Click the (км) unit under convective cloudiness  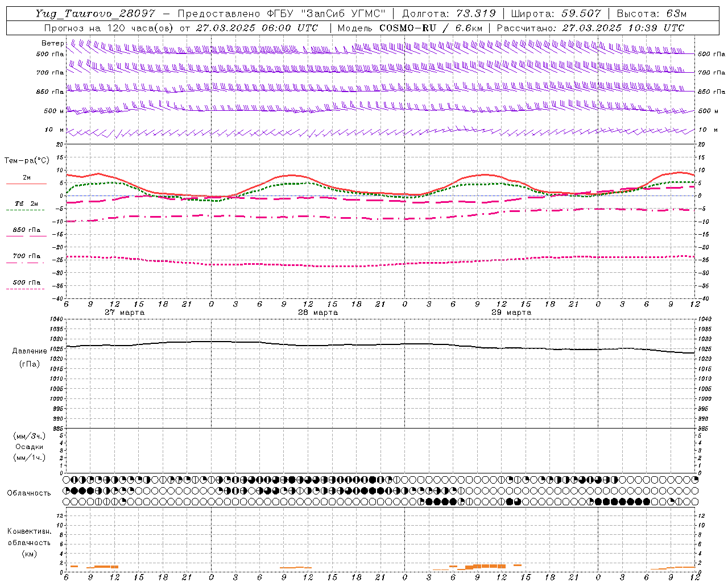(x=29, y=554)
